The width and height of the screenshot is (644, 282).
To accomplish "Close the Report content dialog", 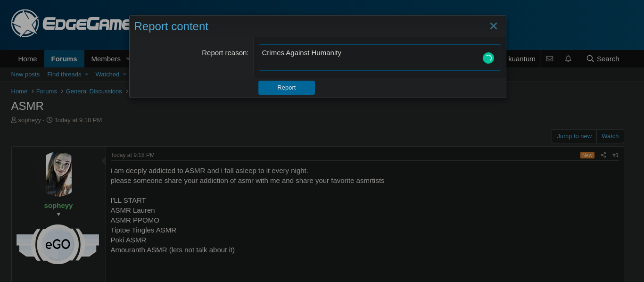I will pyautogui.click(x=493, y=26).
